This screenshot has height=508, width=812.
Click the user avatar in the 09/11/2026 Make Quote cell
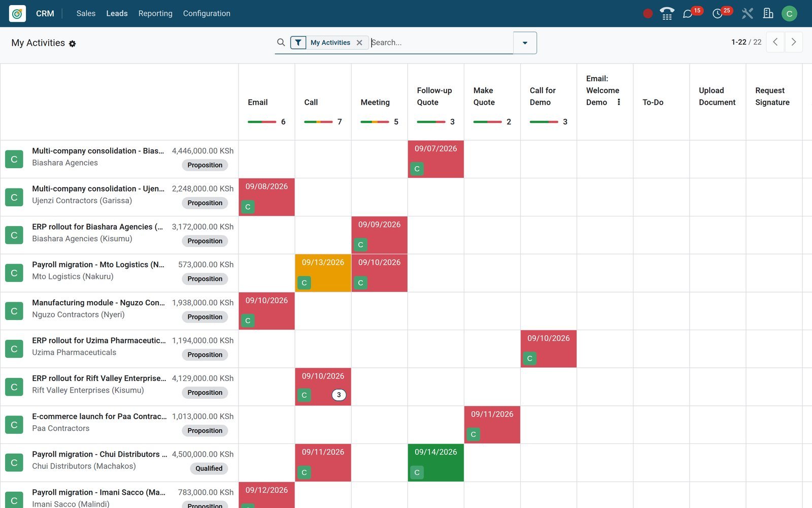(473, 434)
